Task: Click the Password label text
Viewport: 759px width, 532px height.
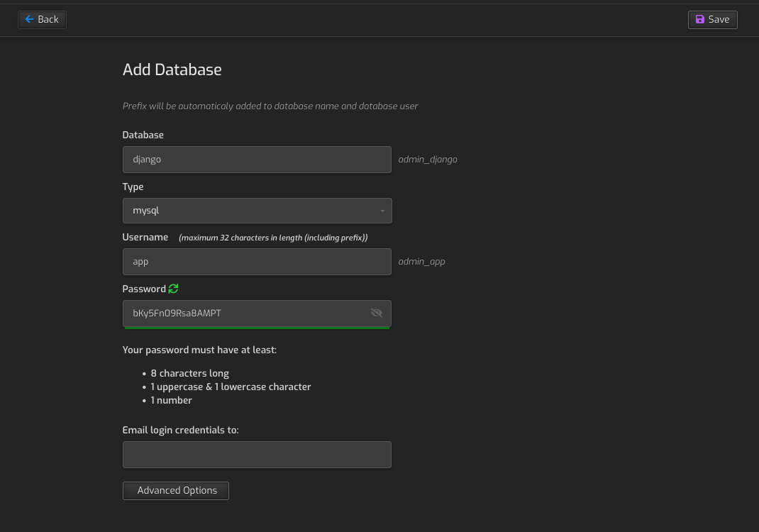Action: (x=143, y=289)
